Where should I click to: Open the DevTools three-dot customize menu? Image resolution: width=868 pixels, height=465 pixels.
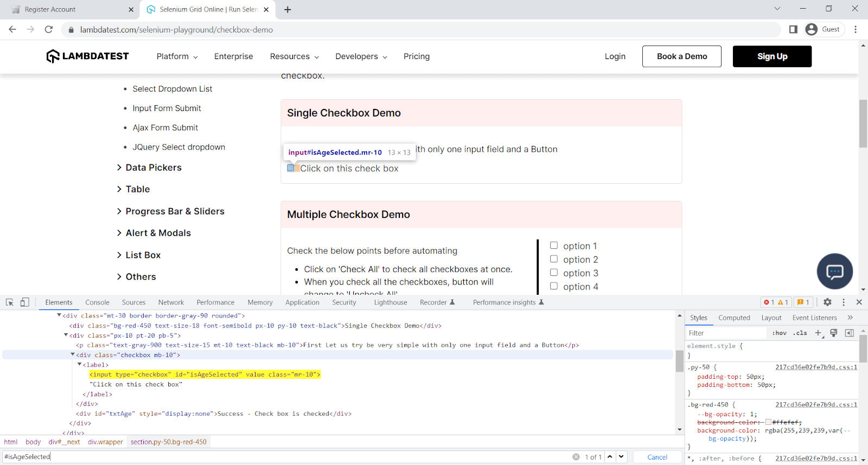pyautogui.click(x=843, y=302)
